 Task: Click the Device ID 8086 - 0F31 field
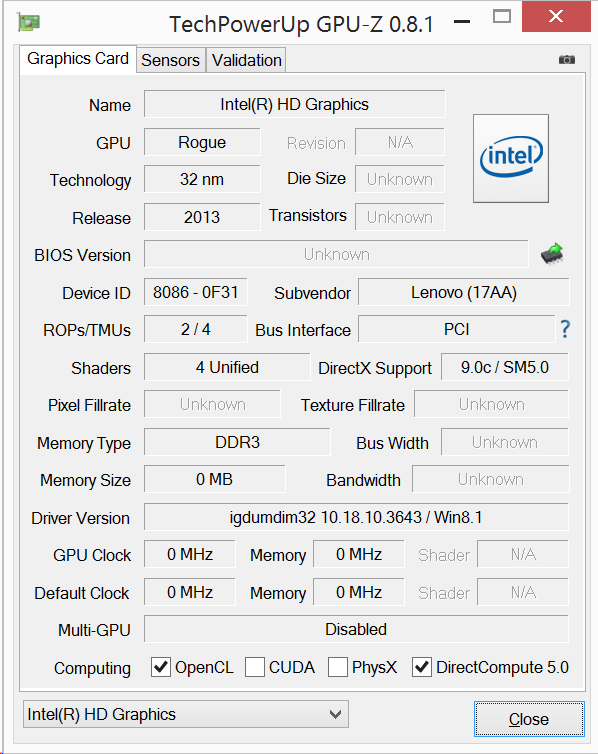(x=196, y=292)
